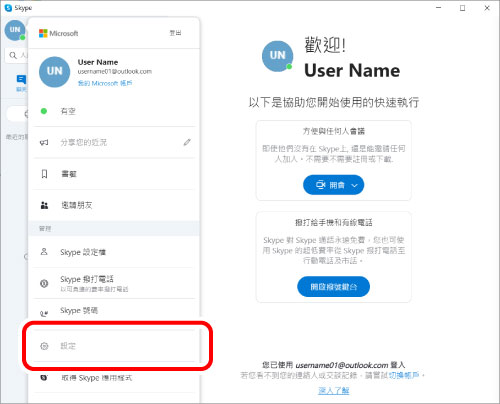
Task: Click the bookmark icon in profile menu
Action: pos(44,174)
